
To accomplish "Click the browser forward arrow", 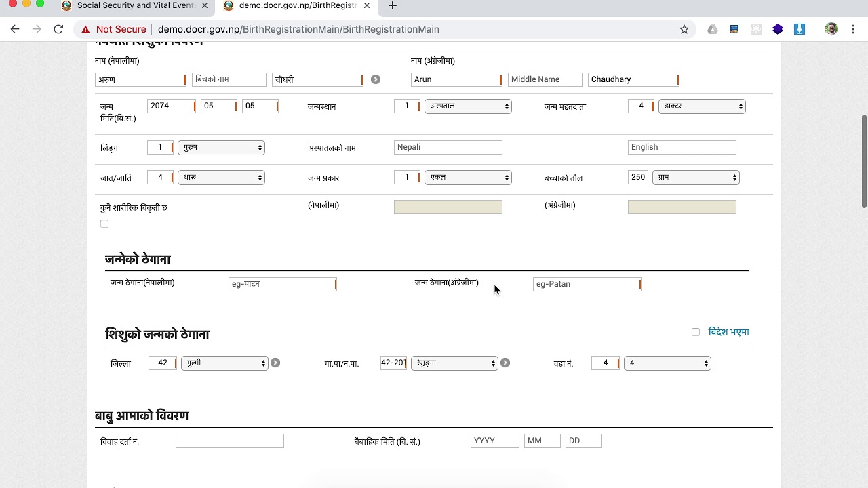I will coord(37,29).
